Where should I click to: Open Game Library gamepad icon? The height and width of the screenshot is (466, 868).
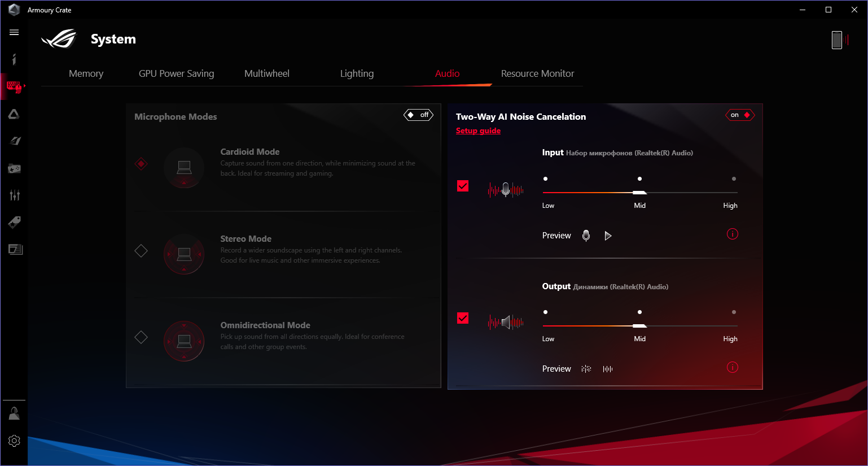coord(14,168)
